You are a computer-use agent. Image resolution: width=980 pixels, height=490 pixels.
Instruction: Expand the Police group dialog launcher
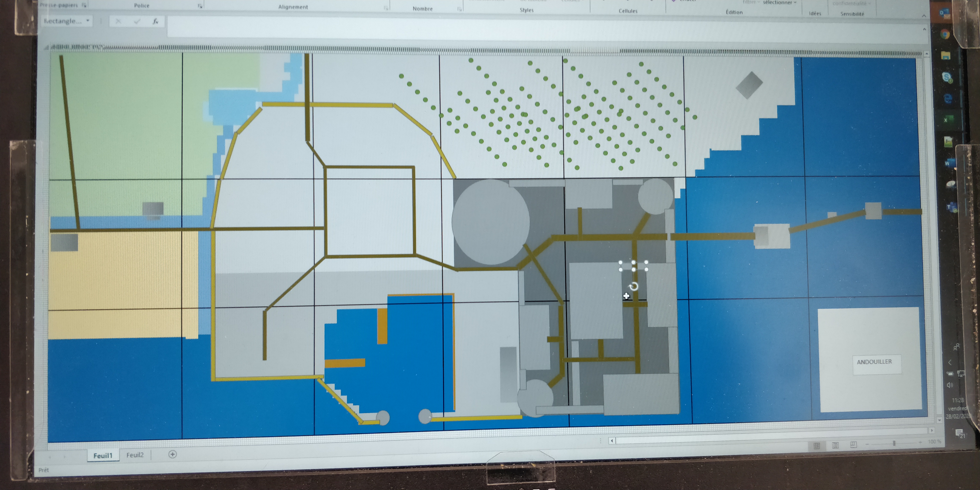(x=200, y=6)
